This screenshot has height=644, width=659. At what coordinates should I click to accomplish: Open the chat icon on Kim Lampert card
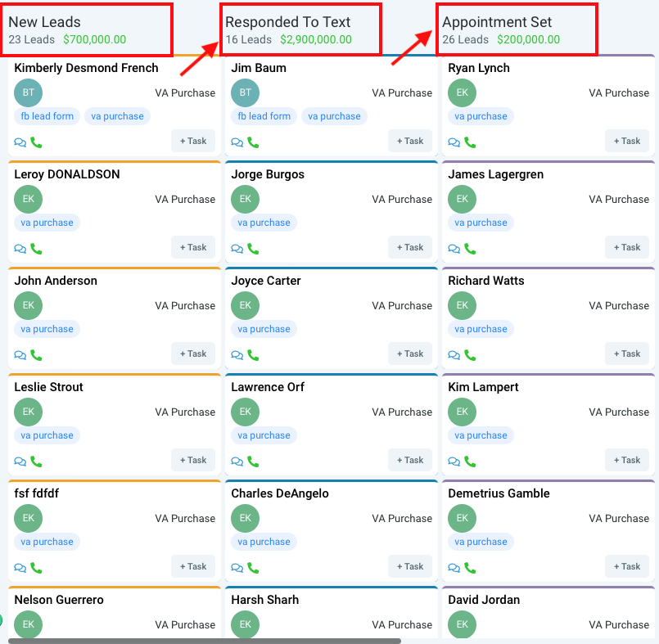(454, 462)
